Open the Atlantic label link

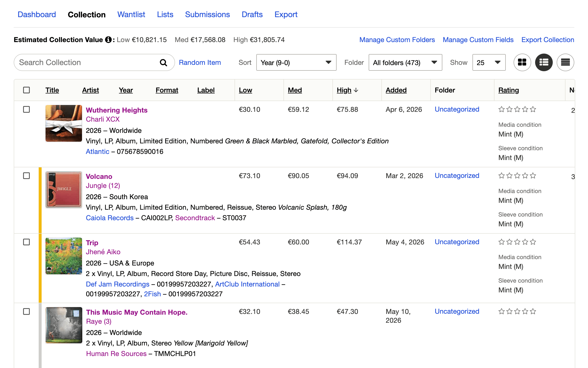[97, 152]
